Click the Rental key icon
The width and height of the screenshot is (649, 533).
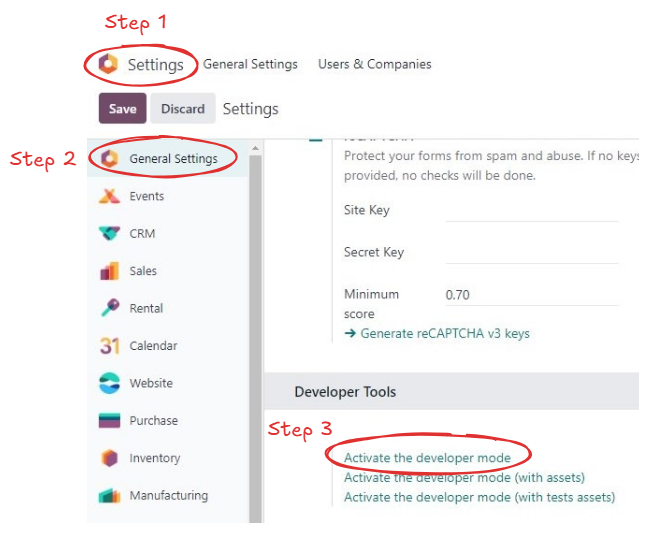[x=110, y=308]
